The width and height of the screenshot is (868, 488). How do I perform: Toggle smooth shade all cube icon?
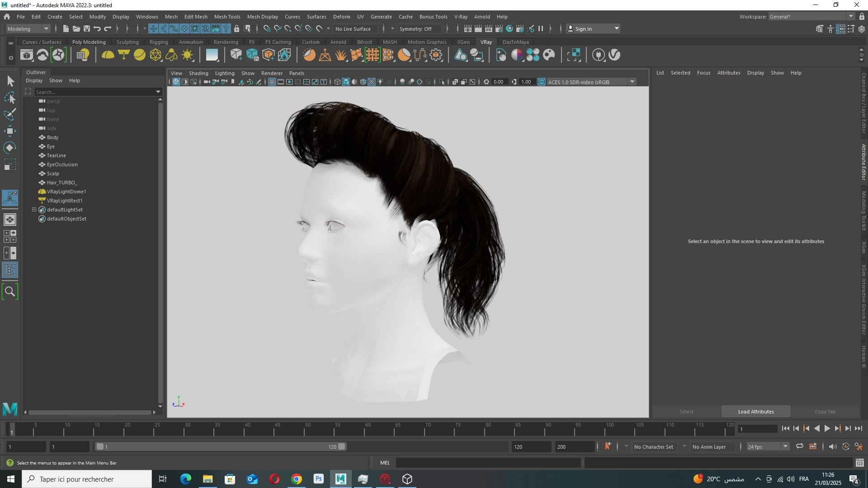coord(346,82)
